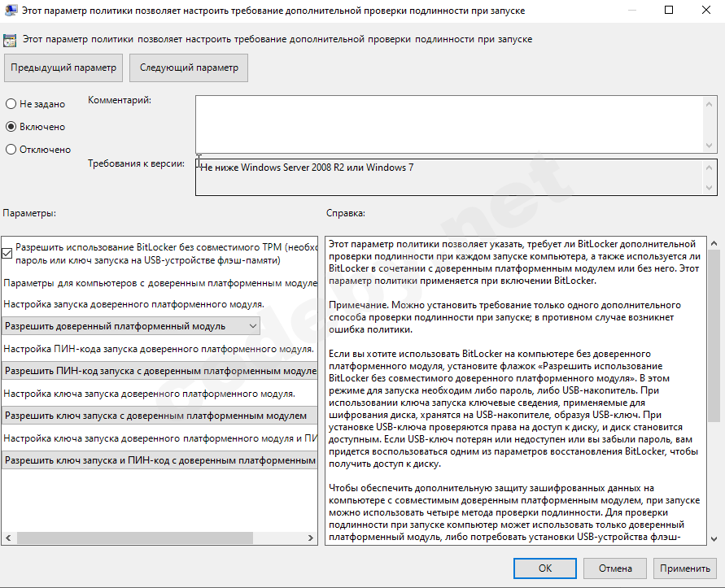The height and width of the screenshot is (588, 725).
Task: Click up arrow of Справка scrollbar
Action: pyautogui.click(x=714, y=243)
